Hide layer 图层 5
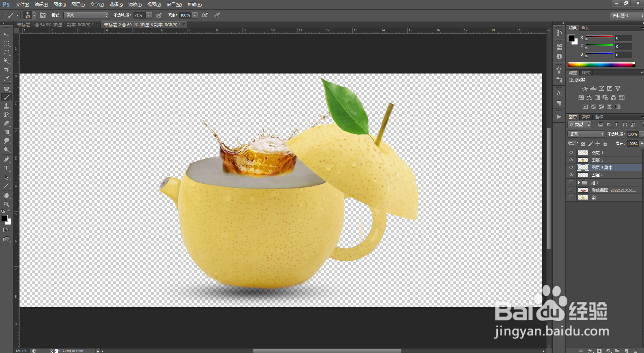Image resolution: width=644 pixels, height=353 pixels. tap(571, 160)
